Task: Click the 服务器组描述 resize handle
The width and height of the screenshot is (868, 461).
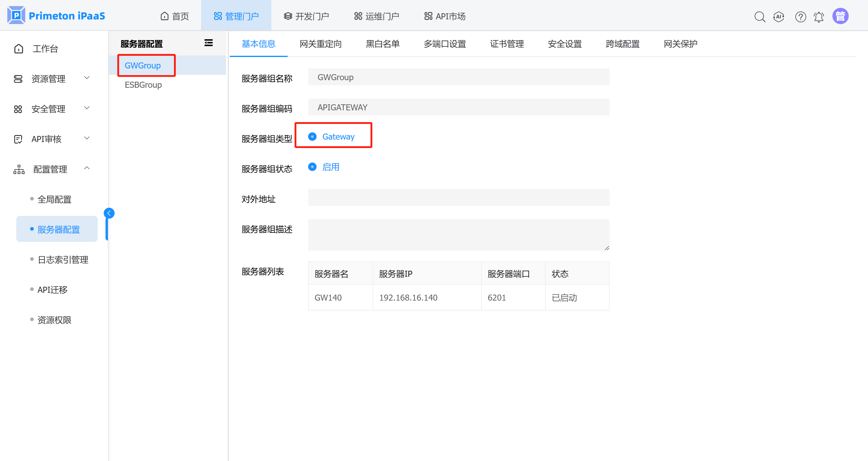Action: pos(607,248)
